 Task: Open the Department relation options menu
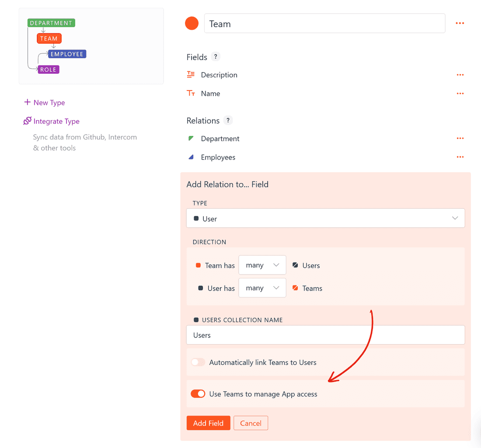click(460, 138)
